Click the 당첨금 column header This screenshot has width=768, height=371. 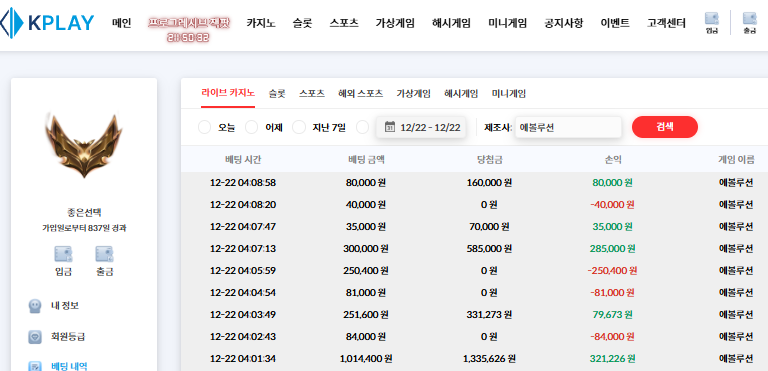(x=489, y=159)
